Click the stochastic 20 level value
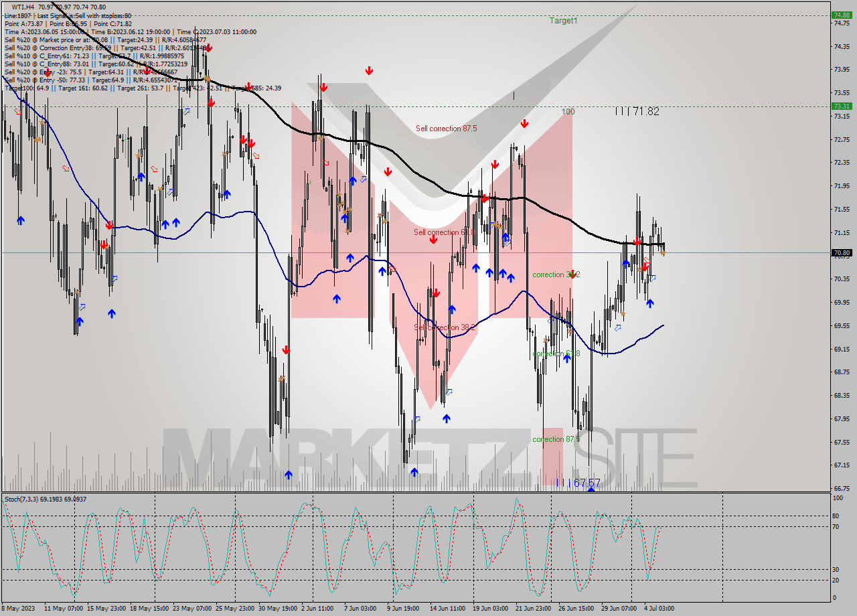This screenshot has height=616, width=857. [x=836, y=580]
